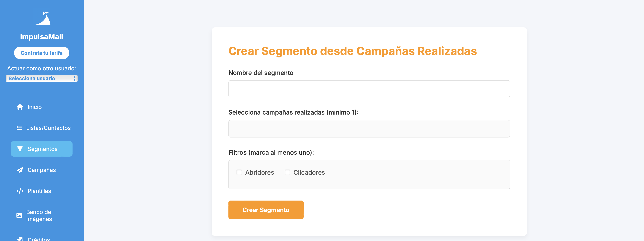Check the Clicadores filter checkbox
The height and width of the screenshot is (241, 644).
pyautogui.click(x=287, y=173)
